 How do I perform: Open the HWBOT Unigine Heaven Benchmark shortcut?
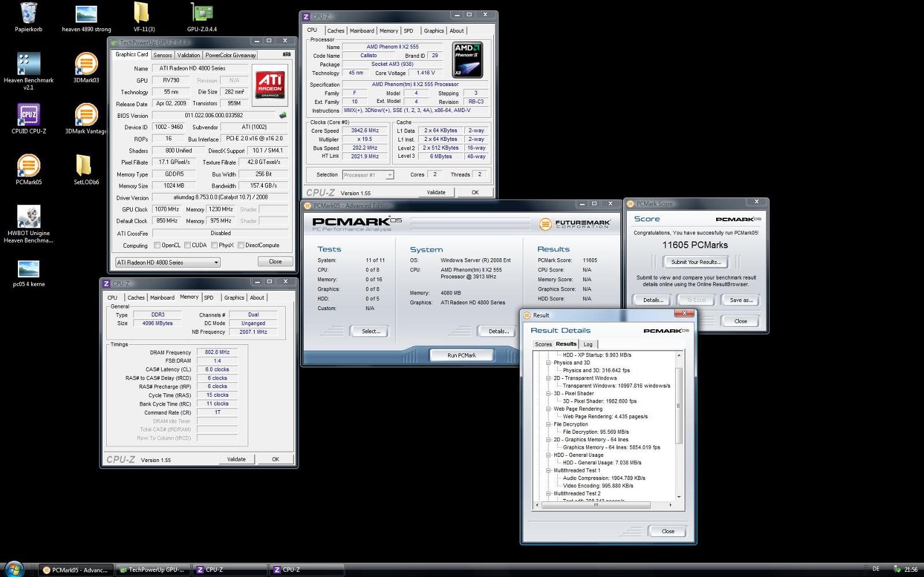28,225
